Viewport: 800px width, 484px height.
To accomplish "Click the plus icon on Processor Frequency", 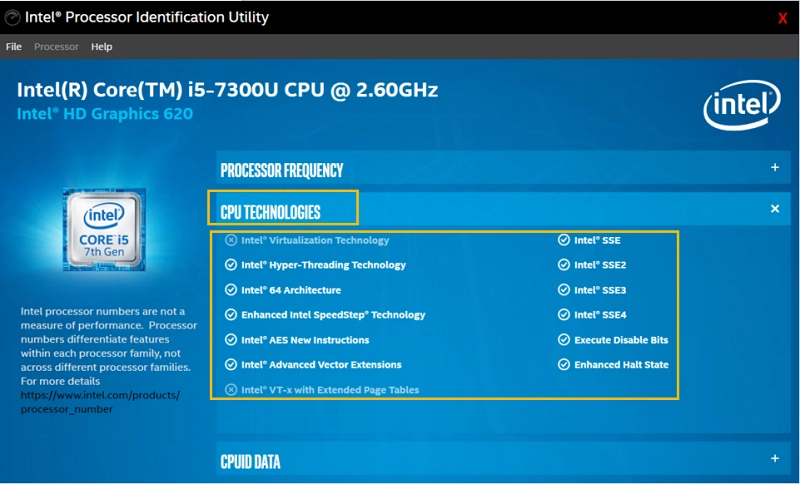I will coord(775,167).
